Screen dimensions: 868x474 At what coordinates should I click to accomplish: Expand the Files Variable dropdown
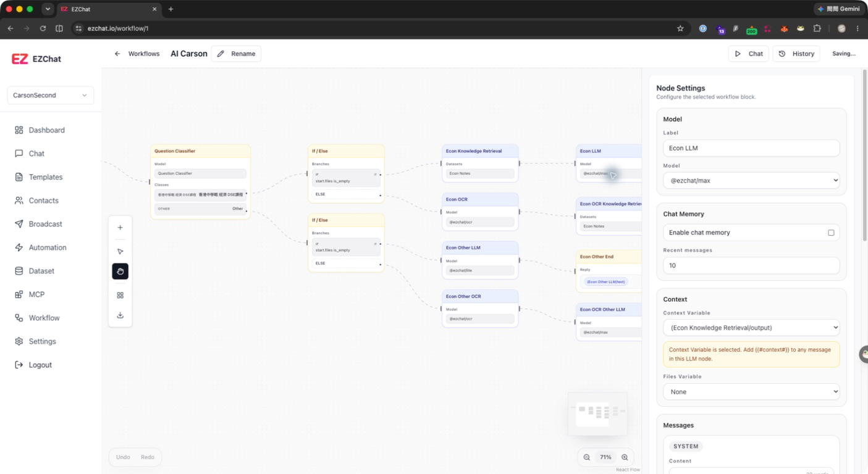pos(751,392)
